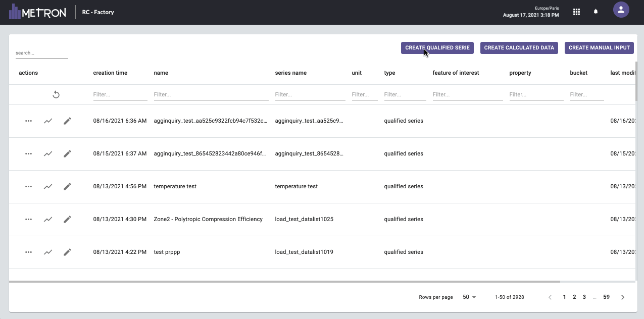Focus the search input field
This screenshot has height=319, width=644.
41,53
